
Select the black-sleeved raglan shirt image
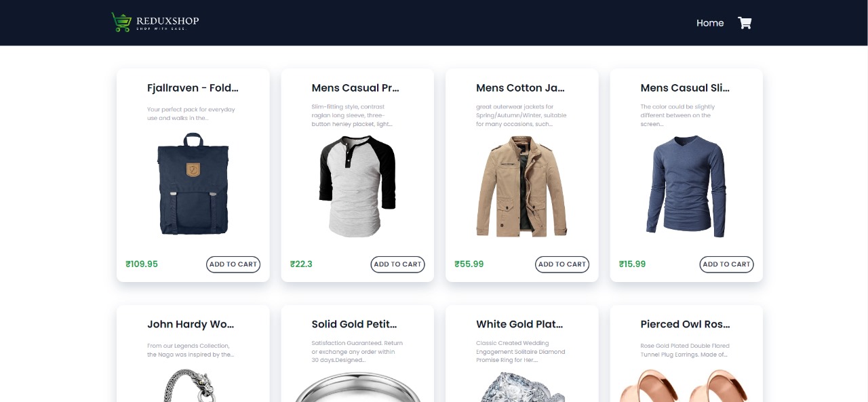[x=357, y=186]
